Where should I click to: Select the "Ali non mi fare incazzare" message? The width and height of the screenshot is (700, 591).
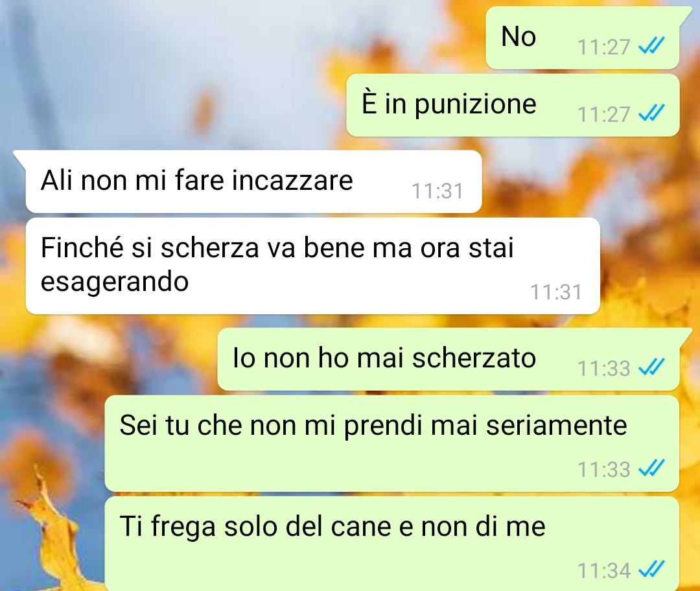point(253,181)
